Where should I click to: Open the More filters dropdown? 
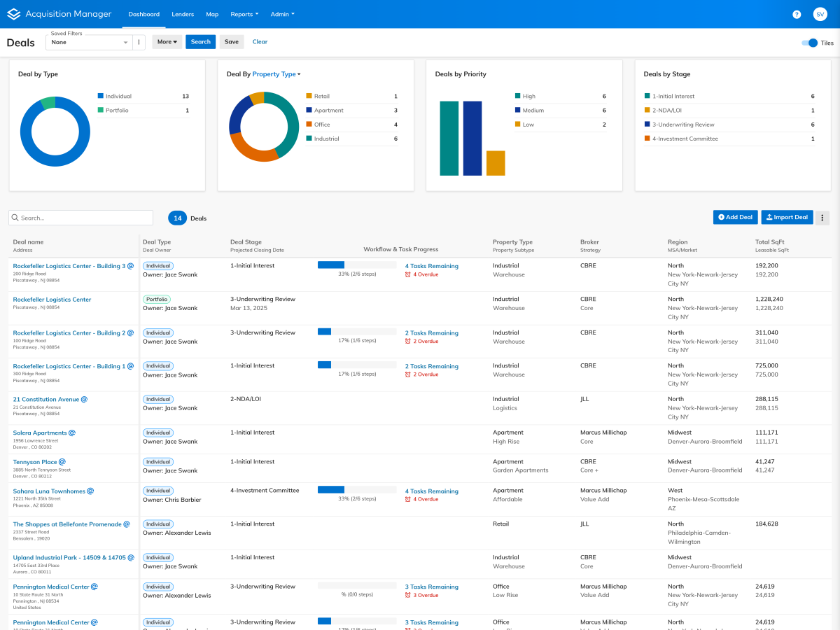tap(167, 42)
